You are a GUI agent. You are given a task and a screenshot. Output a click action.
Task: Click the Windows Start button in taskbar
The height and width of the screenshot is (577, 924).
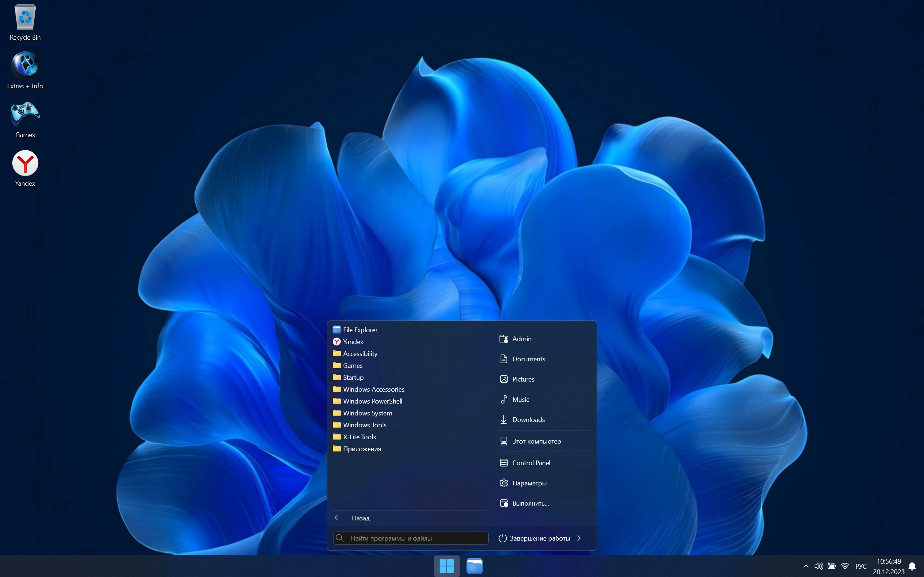[446, 565]
